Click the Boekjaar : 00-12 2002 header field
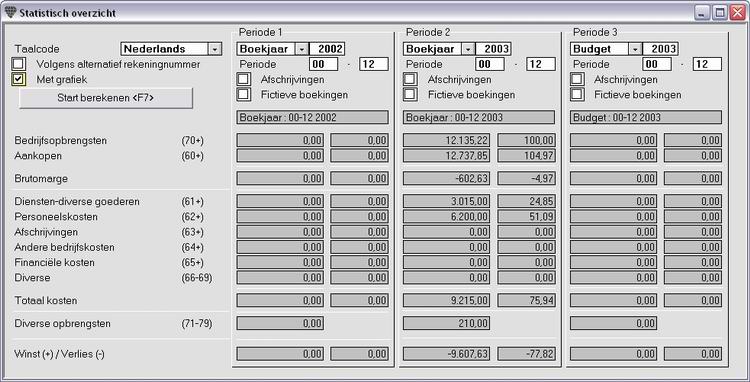The height and width of the screenshot is (382, 750). tap(312, 118)
